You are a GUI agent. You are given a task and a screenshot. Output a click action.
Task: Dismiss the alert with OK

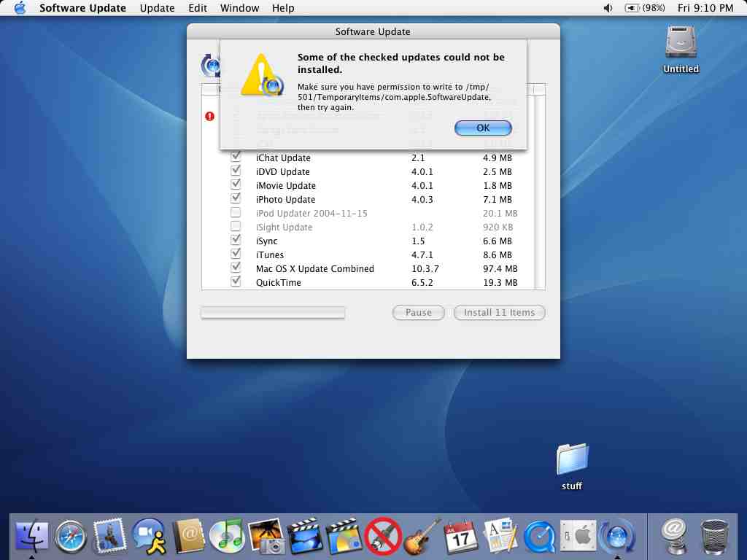483,128
